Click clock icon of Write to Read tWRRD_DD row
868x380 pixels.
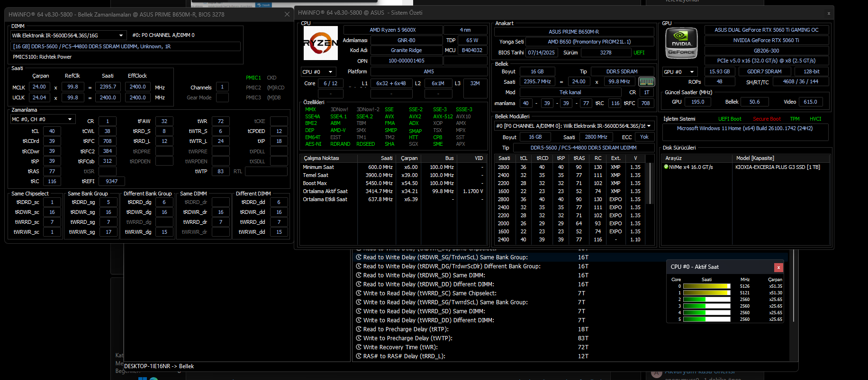coord(359,320)
